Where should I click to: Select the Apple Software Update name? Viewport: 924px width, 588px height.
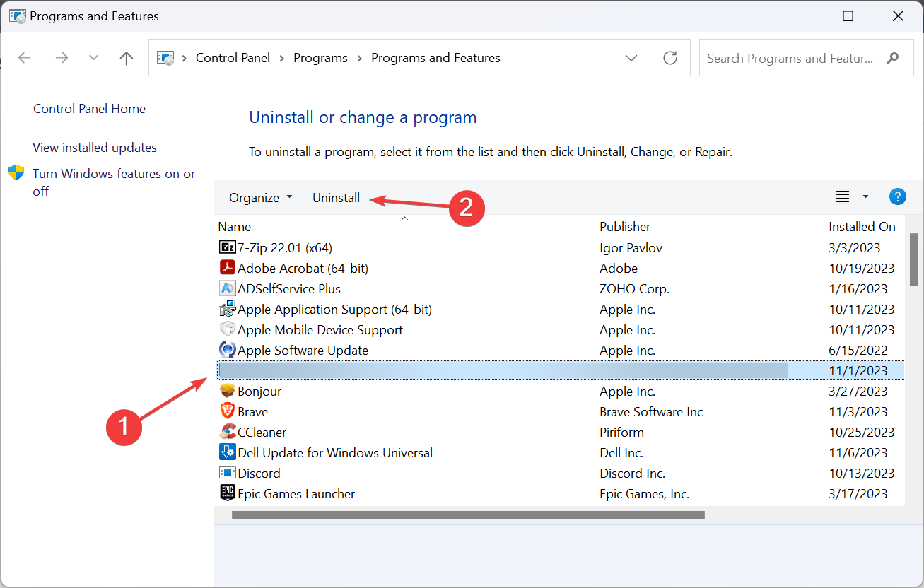[x=303, y=350]
